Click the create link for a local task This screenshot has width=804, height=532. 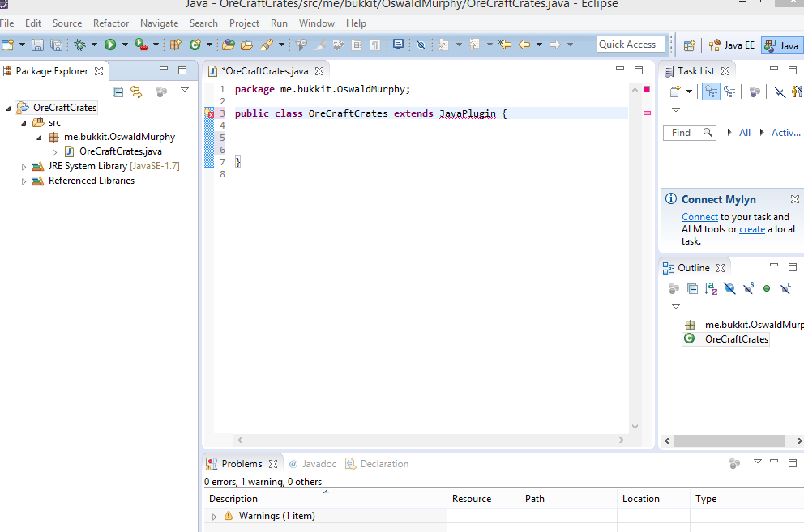(x=752, y=229)
